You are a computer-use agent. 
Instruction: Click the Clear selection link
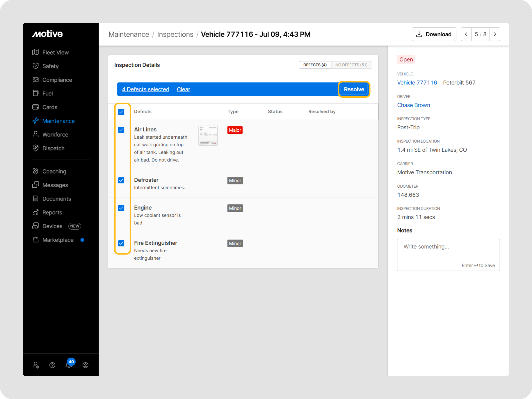pos(183,89)
